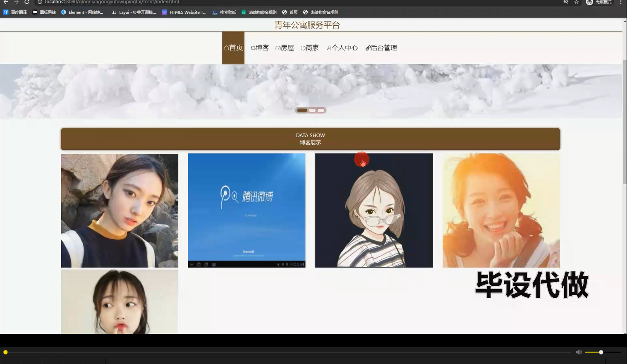Mute the video via speaker icon
The image size is (627, 364).
579,352
